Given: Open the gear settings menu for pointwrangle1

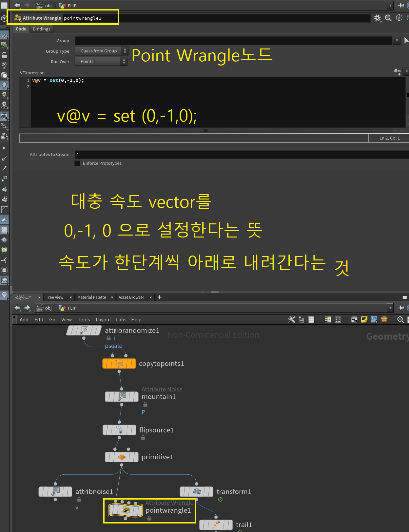Looking at the screenshot, I should point(378,18).
